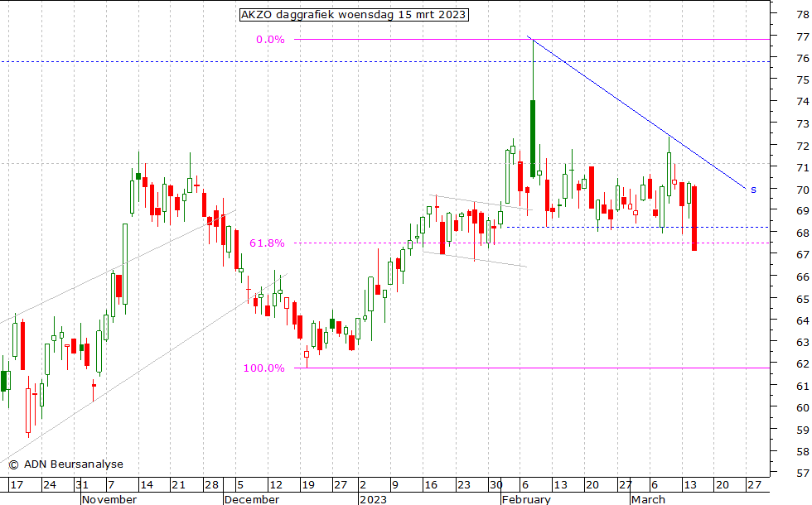This screenshot has width=812, height=505.
Task: Click price axis value 72
Action: (803, 146)
